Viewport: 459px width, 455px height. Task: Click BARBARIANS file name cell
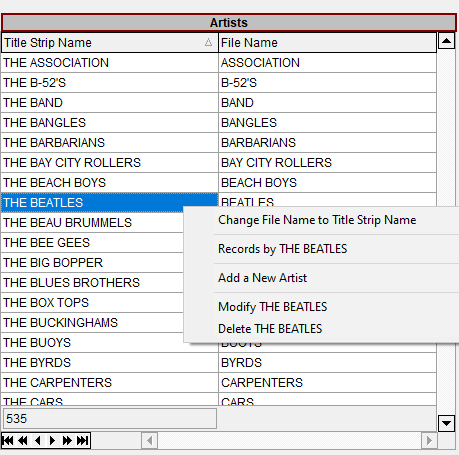tap(327, 143)
